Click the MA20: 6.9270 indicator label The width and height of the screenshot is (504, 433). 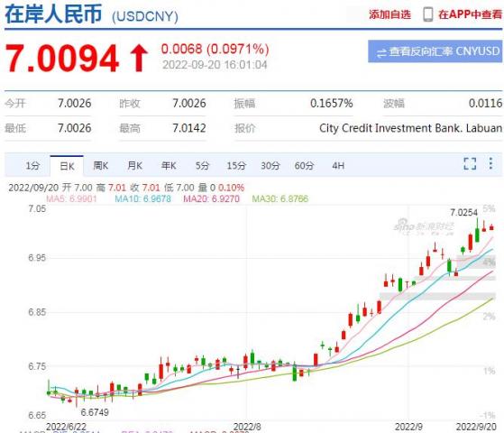211,198
